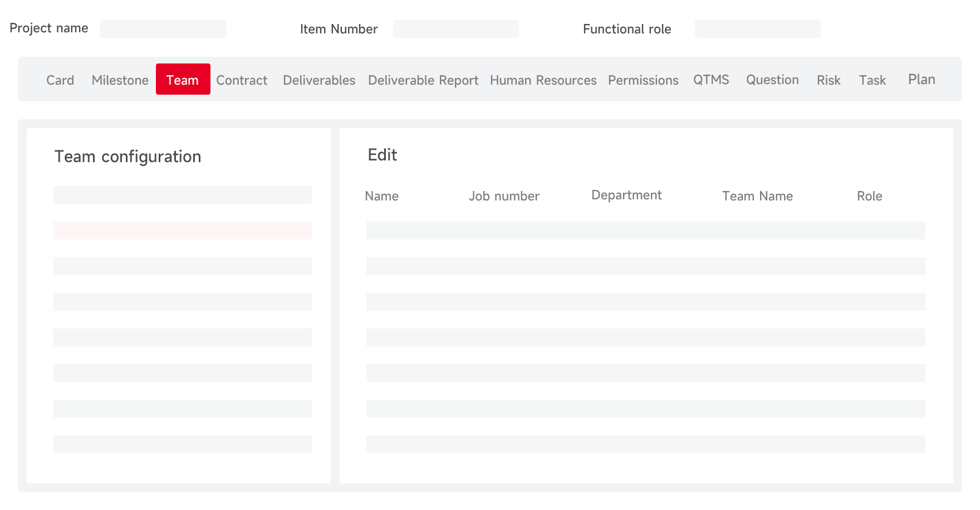Switch to Human Resources tab
This screenshot has height=510, width=980.
[x=543, y=80]
